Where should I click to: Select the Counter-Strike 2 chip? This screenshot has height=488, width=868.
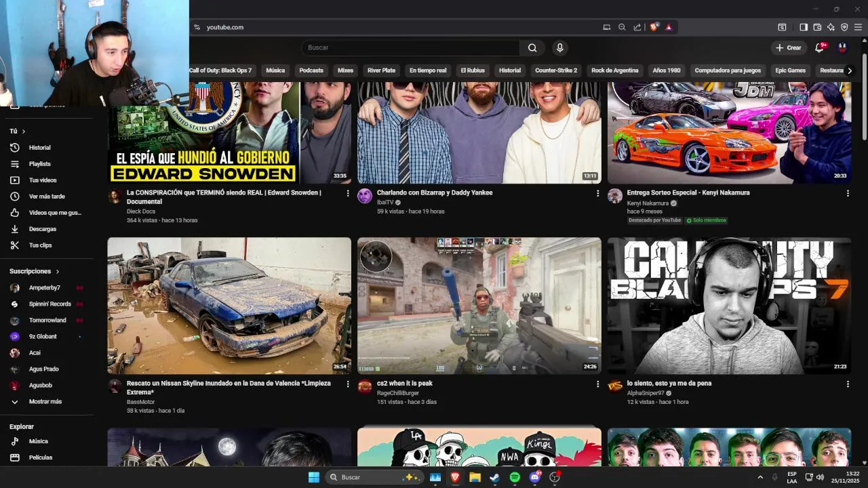556,70
